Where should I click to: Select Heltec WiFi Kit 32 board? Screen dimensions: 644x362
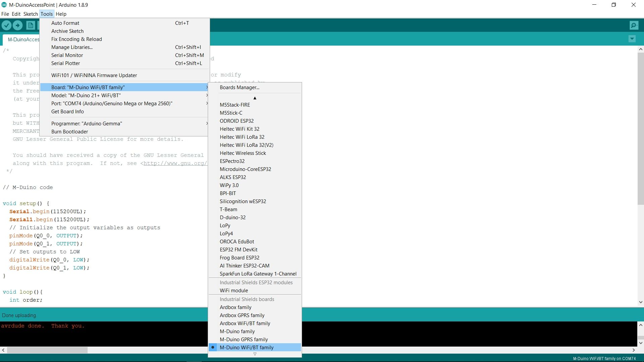point(255,129)
